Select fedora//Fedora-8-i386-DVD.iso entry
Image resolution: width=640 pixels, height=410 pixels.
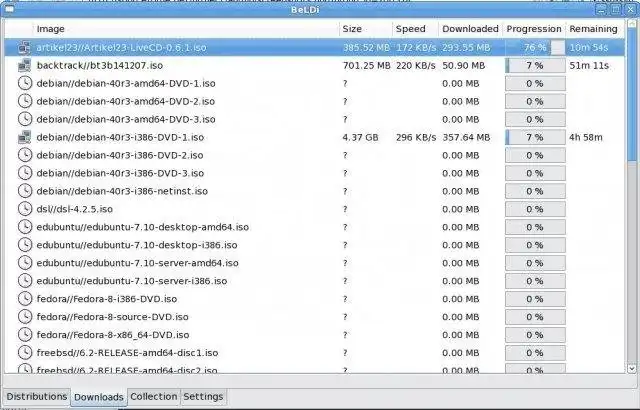pyautogui.click(x=107, y=299)
